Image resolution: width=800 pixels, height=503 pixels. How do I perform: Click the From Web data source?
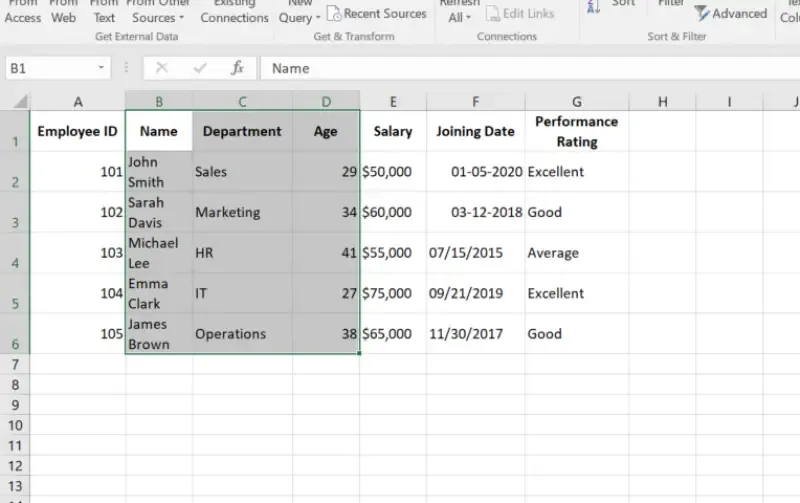pos(63,12)
